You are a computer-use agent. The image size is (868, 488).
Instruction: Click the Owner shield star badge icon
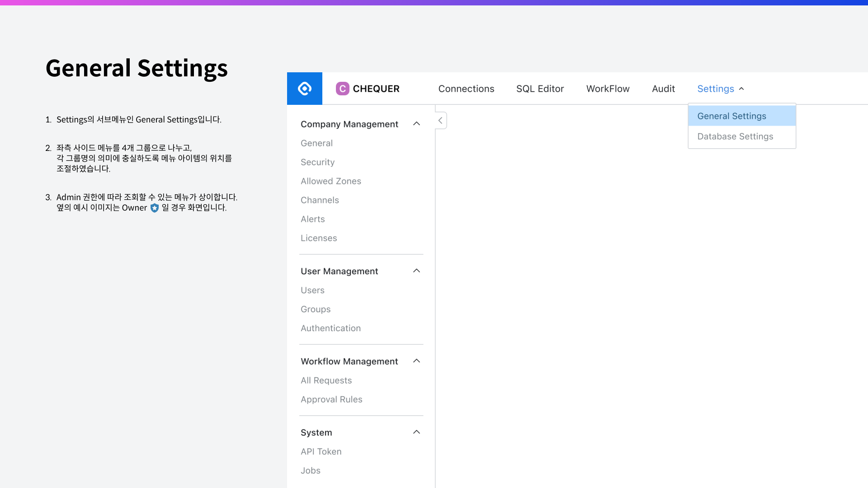(x=155, y=208)
